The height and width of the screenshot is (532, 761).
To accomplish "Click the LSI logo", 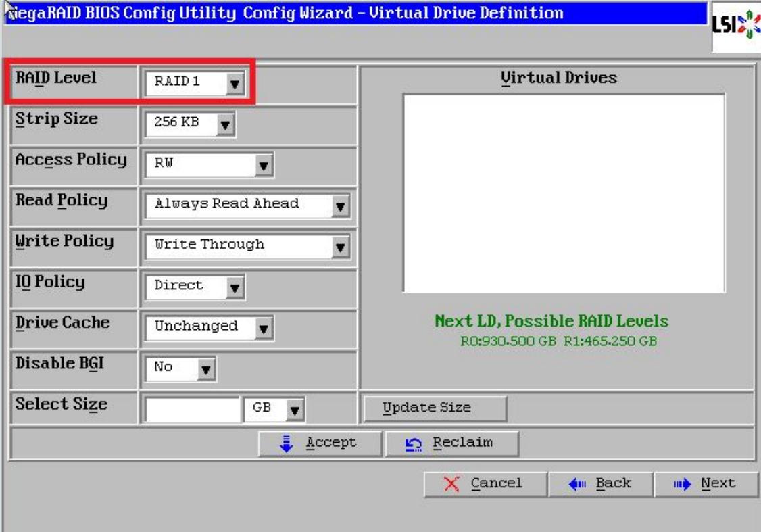I will point(736,26).
